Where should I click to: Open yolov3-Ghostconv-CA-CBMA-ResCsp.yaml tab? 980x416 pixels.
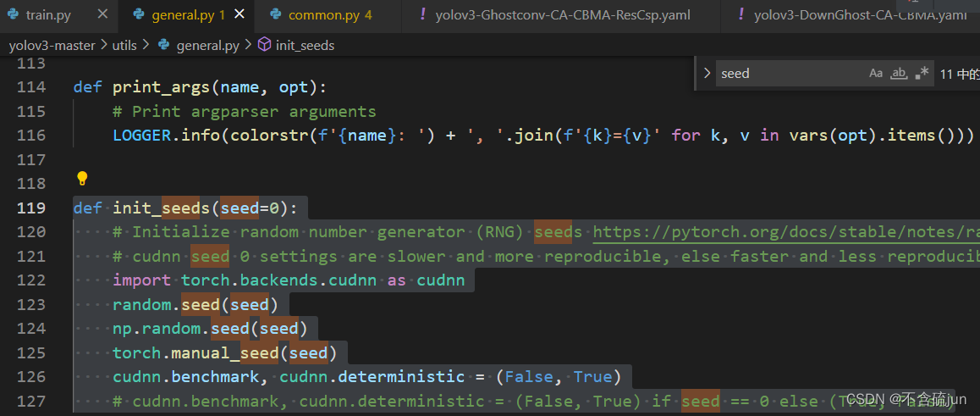(561, 15)
